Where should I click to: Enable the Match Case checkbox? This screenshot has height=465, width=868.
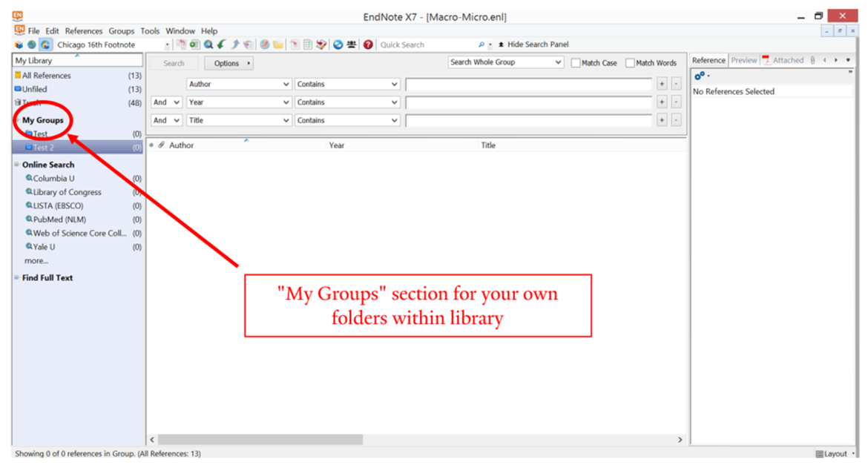[576, 63]
